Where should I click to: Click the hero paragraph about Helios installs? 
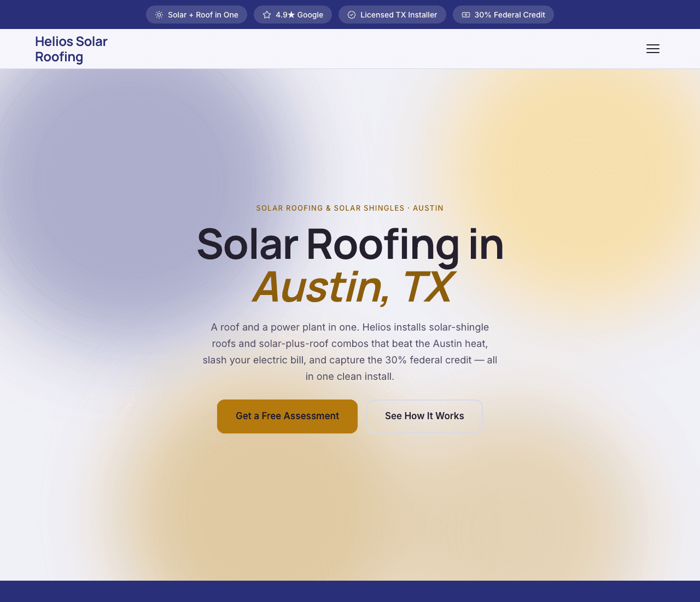click(350, 352)
